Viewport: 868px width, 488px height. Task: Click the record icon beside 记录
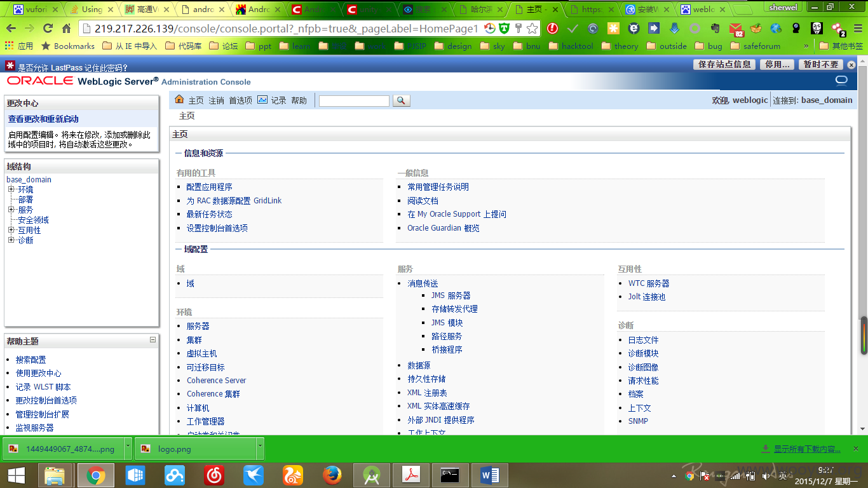262,100
